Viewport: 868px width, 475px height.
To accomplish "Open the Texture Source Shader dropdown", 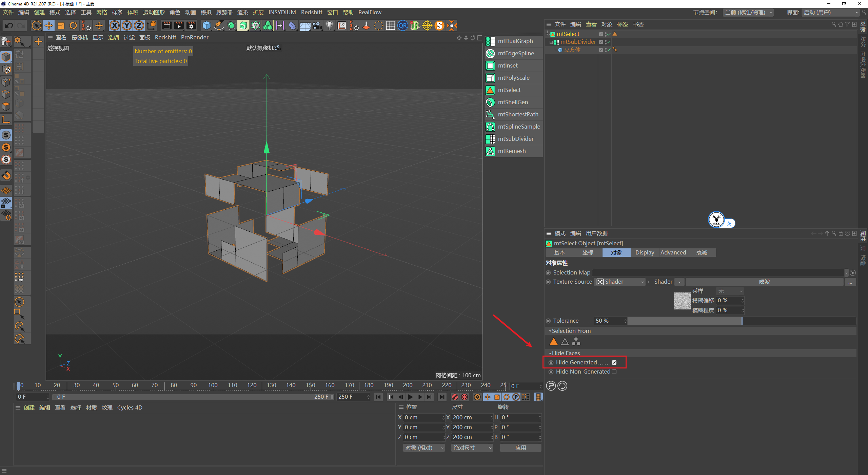I will (x=620, y=282).
